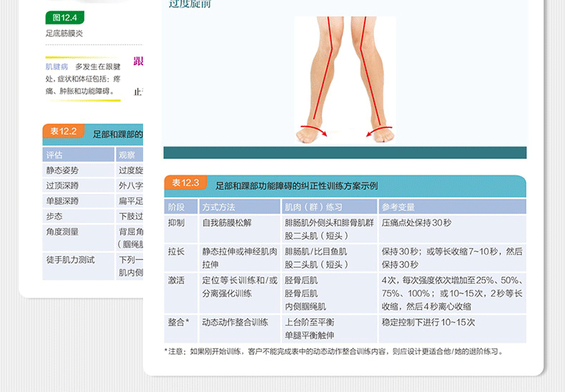Viewport: 565px width, 392px height.
Task: Click the 注意 footnote below table 12.3
Action: coord(333,351)
